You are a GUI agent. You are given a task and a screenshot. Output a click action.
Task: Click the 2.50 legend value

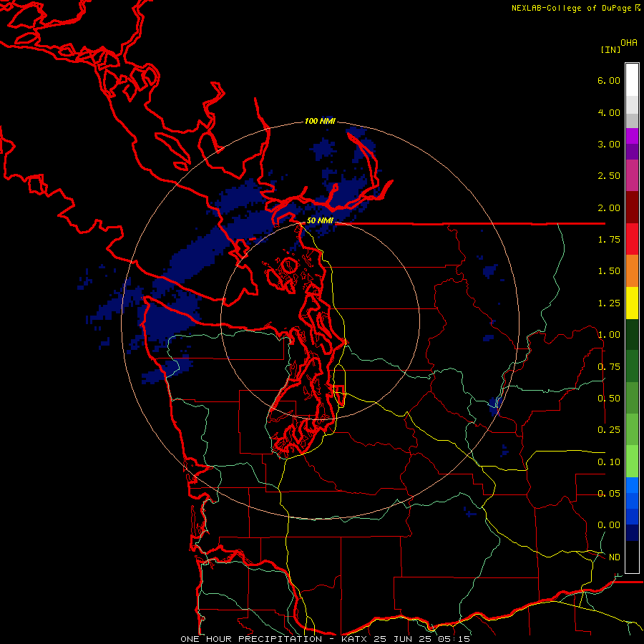pos(609,176)
